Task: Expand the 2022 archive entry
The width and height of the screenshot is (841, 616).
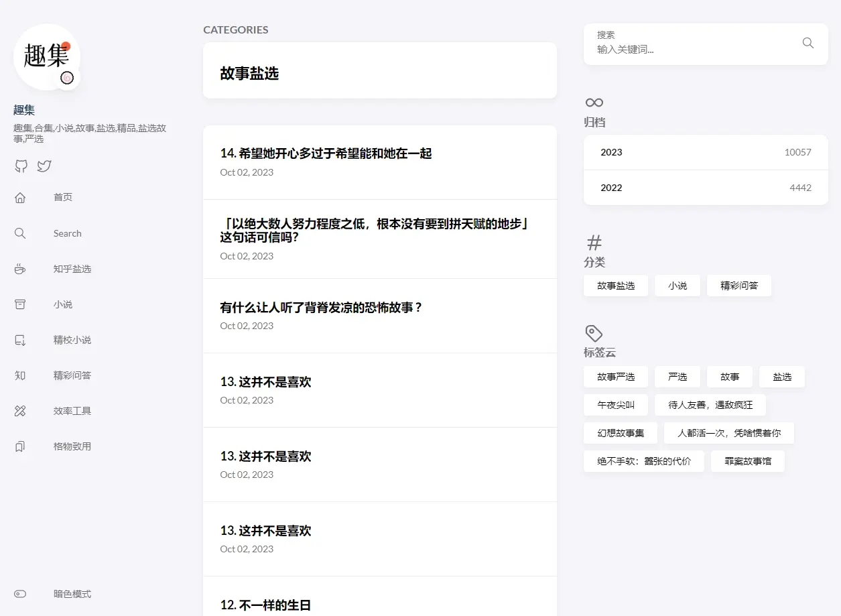Action: [x=706, y=188]
